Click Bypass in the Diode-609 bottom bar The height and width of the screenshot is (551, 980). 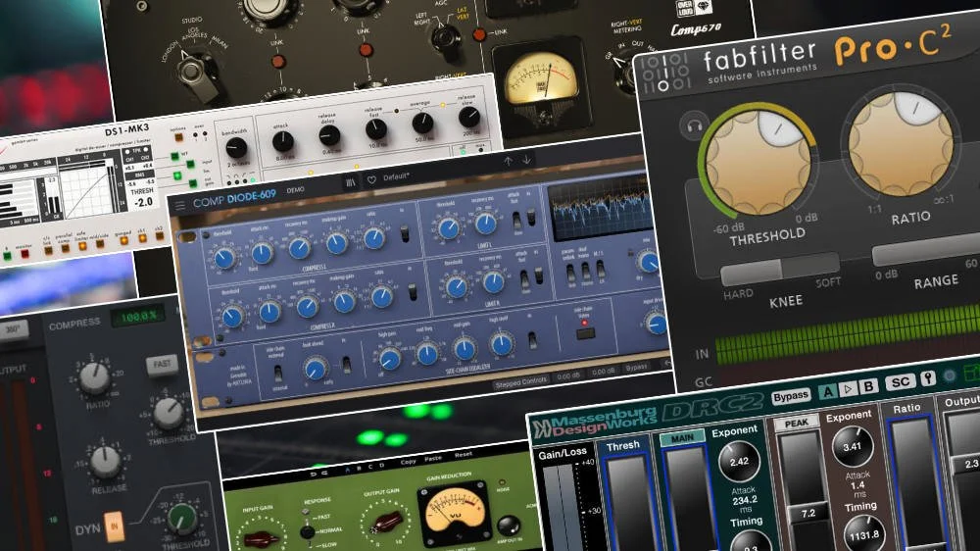(636, 367)
